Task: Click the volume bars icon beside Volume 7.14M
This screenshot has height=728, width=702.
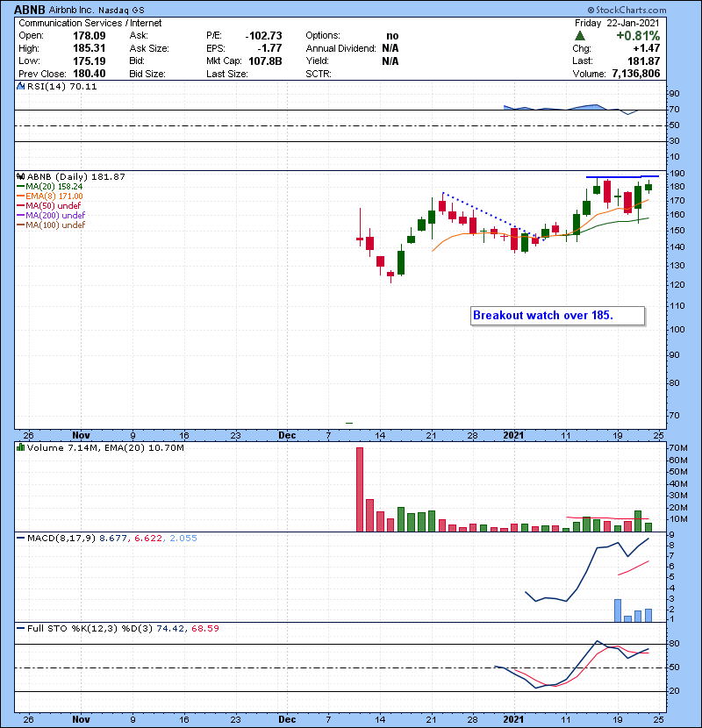Action: (21, 447)
